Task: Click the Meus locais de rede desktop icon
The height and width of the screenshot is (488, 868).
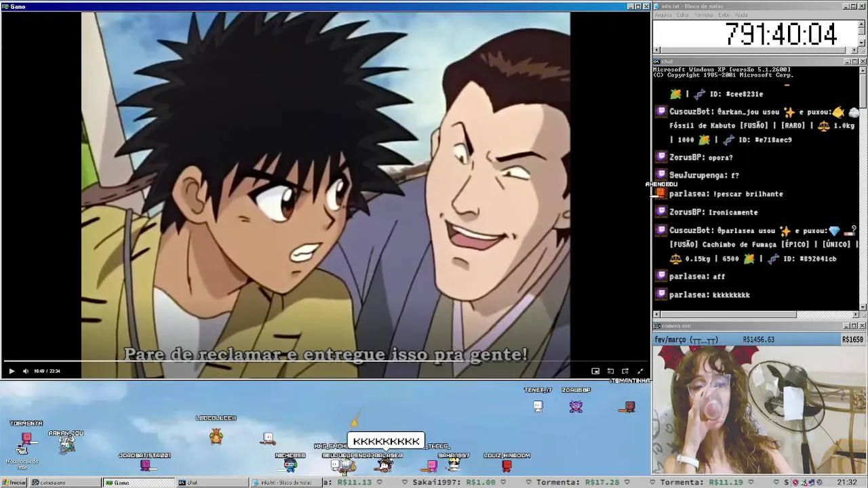Action: pos(22,455)
